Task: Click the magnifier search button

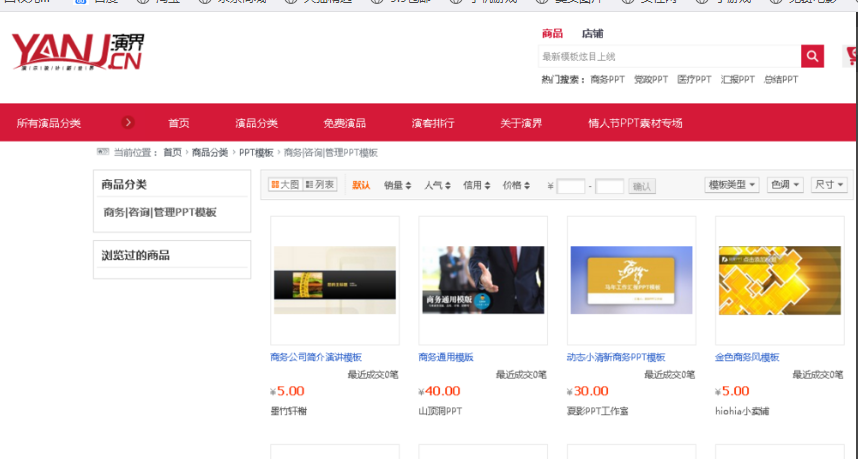Action: pyautogui.click(x=812, y=56)
